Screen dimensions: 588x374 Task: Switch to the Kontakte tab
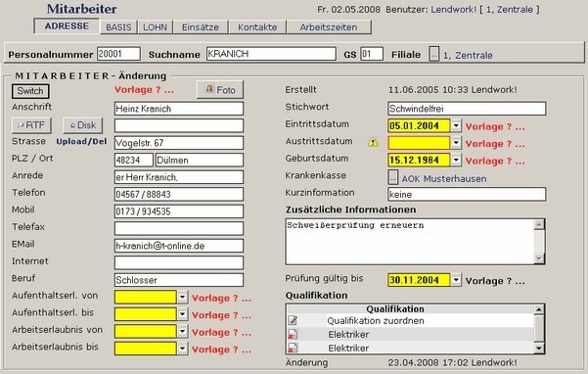(257, 27)
